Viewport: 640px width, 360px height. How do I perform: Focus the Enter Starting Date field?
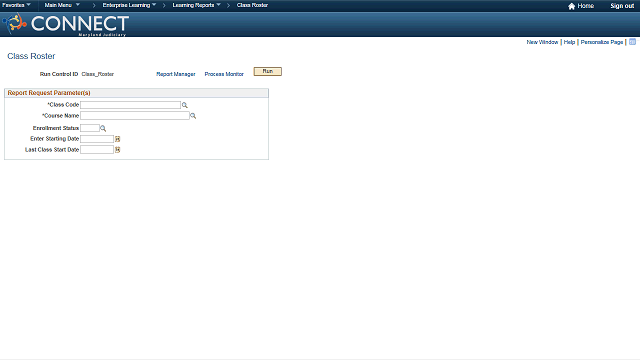tap(97, 139)
